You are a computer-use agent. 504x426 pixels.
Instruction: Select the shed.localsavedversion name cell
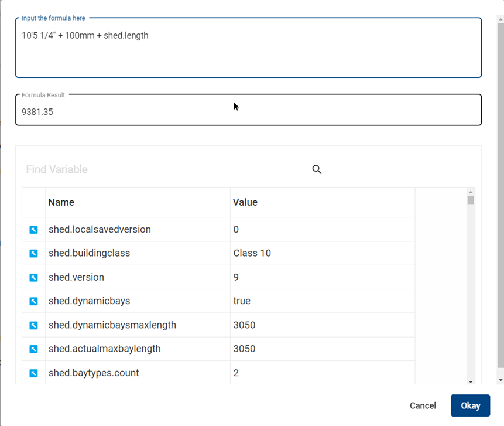(x=138, y=230)
